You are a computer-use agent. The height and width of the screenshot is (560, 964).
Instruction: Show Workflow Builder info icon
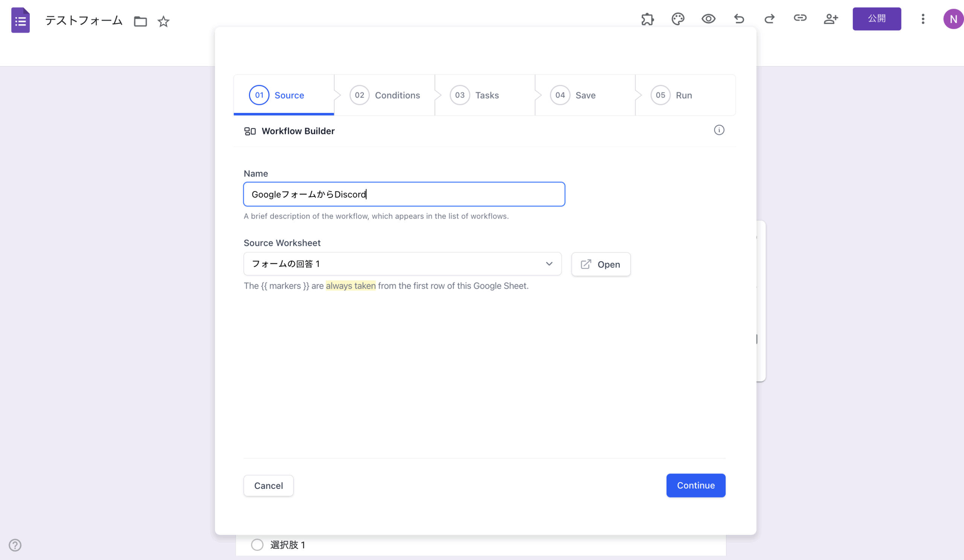pos(719,130)
